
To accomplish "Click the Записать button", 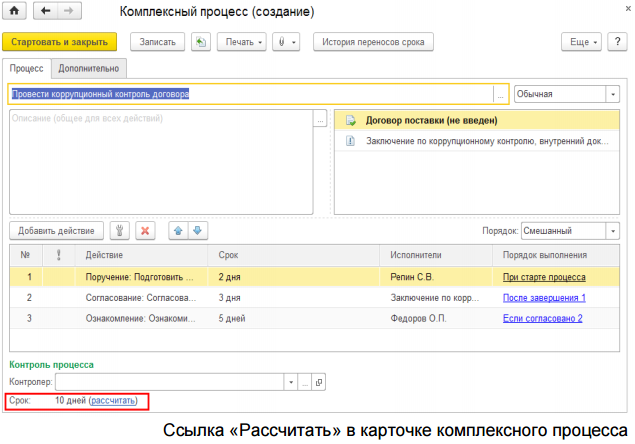I will [x=158, y=42].
